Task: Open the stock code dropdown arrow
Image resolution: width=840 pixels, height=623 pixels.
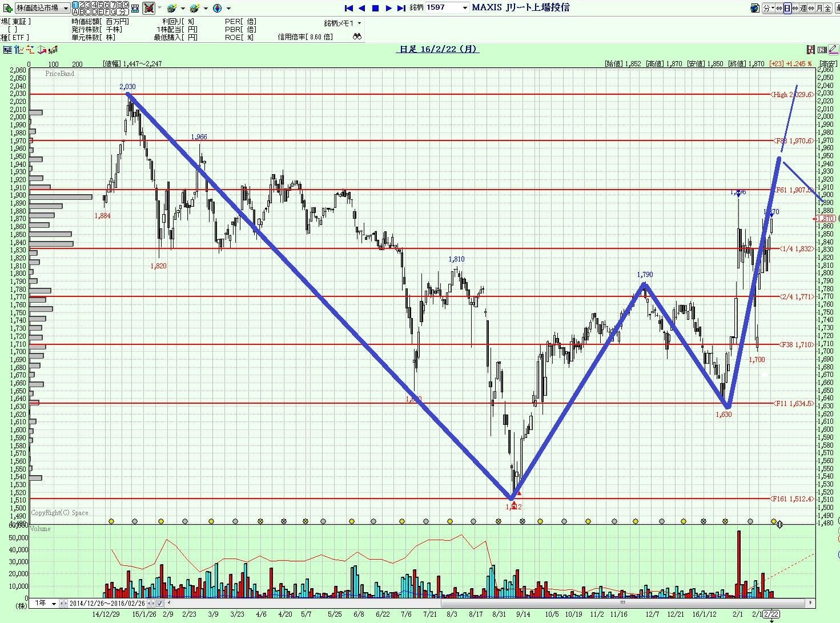Action: coord(465,8)
